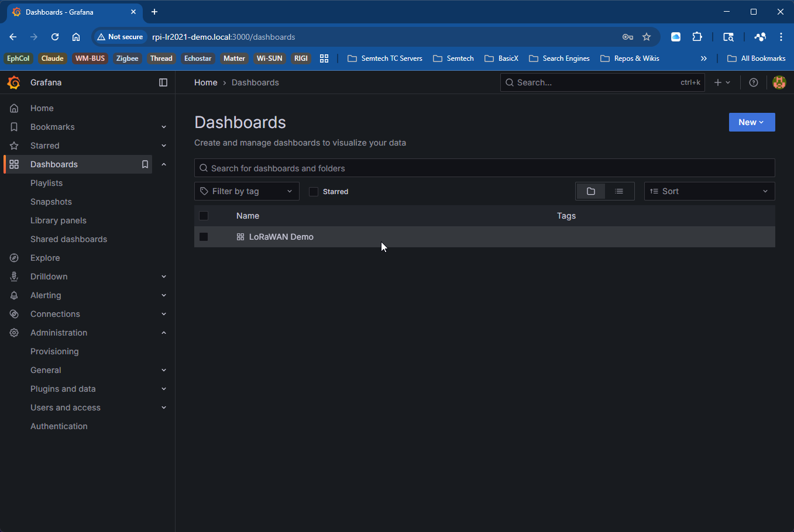Click the Search for dashboards and folders field
The height and width of the screenshot is (532, 794).
(484, 168)
